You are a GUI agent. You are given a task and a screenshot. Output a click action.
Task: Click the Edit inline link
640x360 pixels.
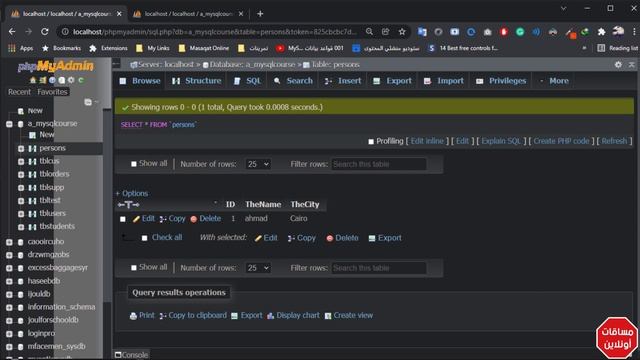coord(427,141)
